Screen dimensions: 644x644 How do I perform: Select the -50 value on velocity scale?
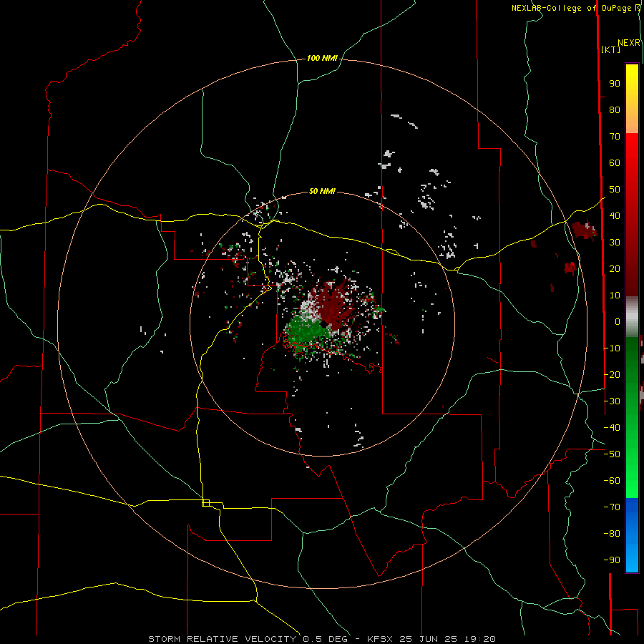(x=612, y=454)
